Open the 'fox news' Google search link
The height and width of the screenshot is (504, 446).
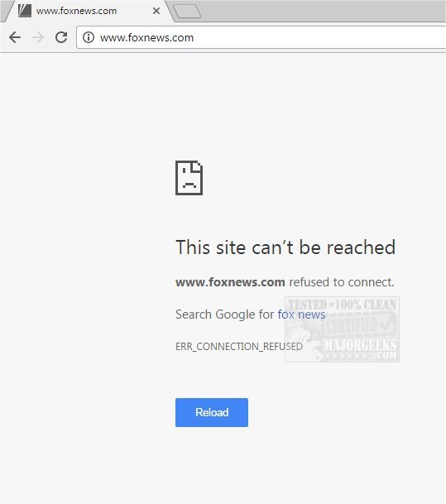[301, 314]
